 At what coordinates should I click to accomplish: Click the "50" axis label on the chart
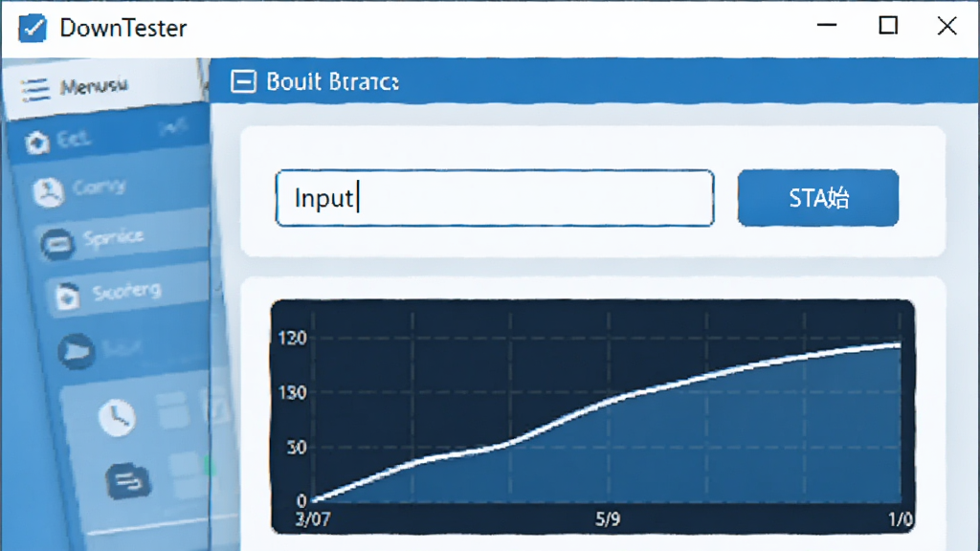pos(297,448)
